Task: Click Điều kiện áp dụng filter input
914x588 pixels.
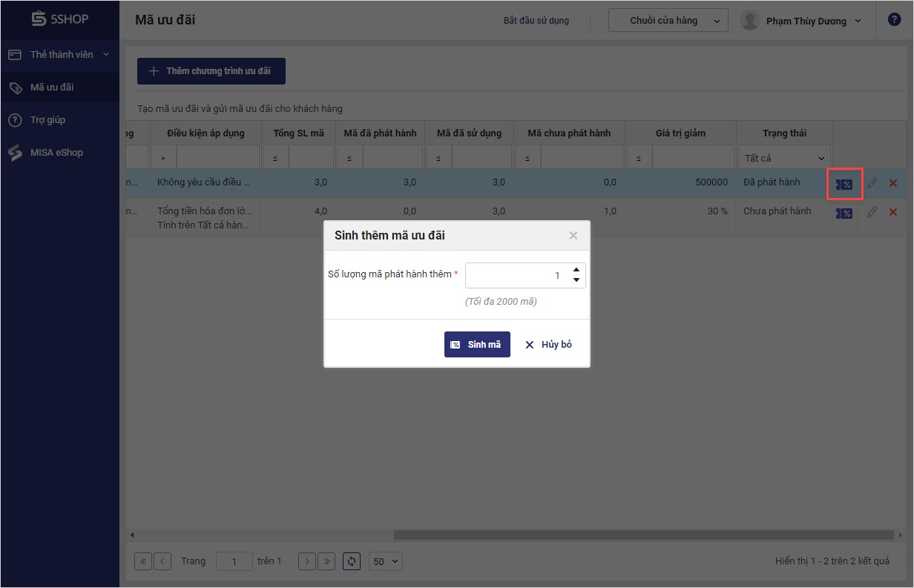Action: [218, 158]
